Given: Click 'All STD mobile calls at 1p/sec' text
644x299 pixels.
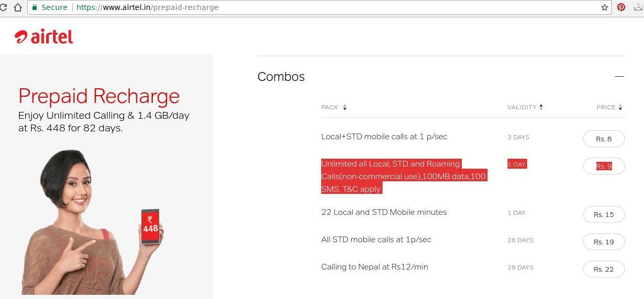Looking at the screenshot, I should click(x=376, y=240).
